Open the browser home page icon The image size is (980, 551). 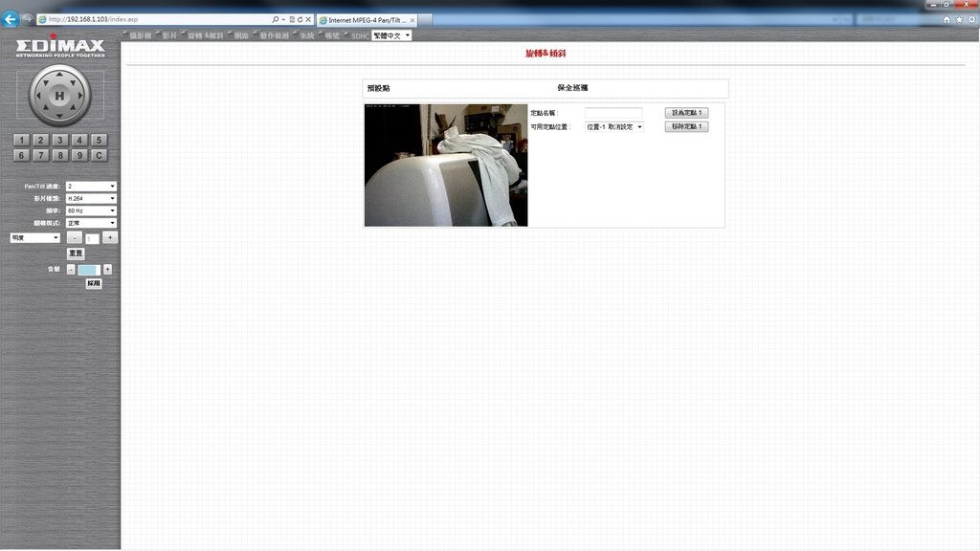[x=947, y=19]
